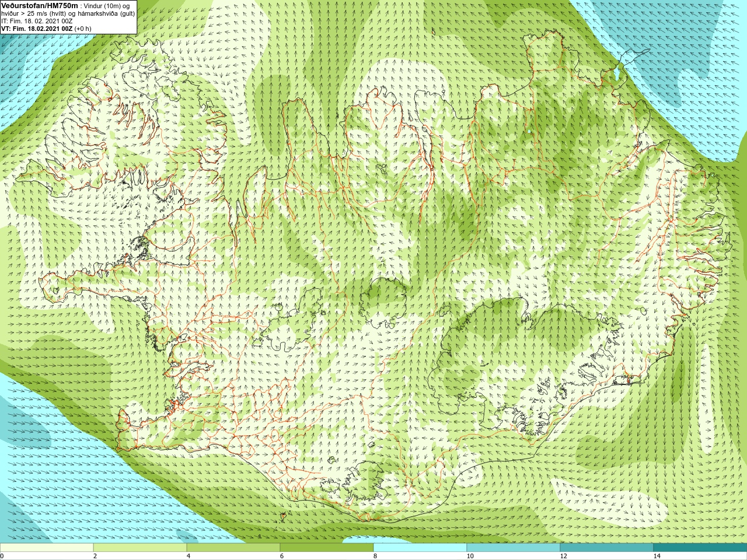Click the legend scale value "10"
This screenshot has height=560, width=747.
[x=470, y=556]
